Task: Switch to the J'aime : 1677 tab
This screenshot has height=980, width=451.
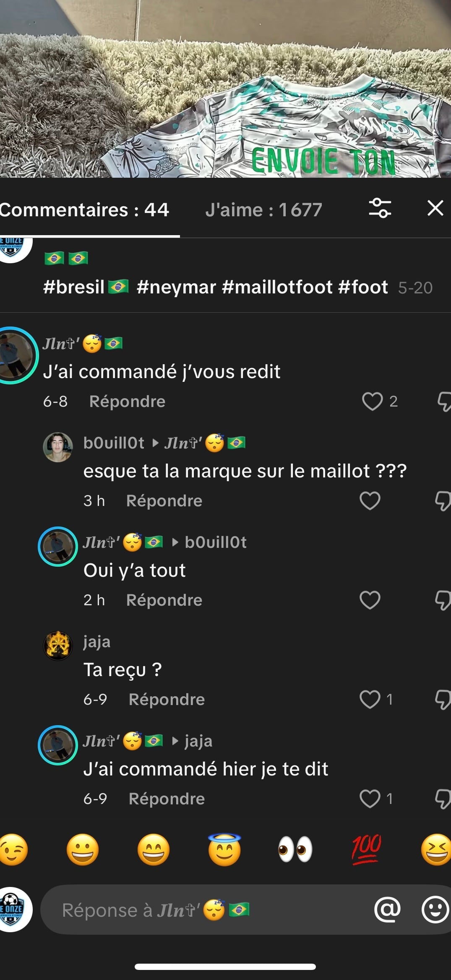Action: click(x=263, y=210)
